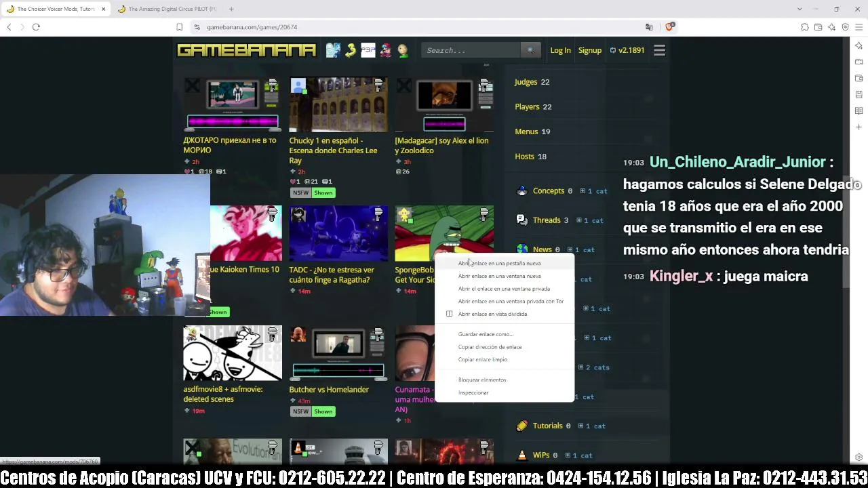Open the browser main hamburger menu

pos(859,27)
